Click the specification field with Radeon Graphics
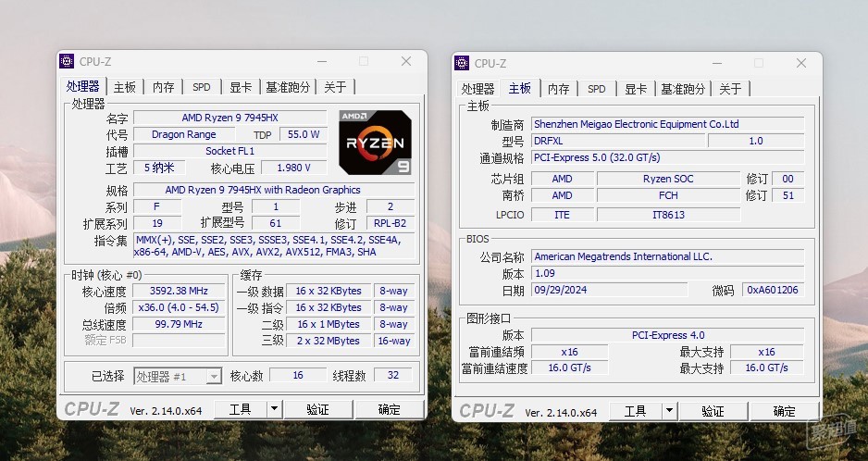 click(274, 190)
